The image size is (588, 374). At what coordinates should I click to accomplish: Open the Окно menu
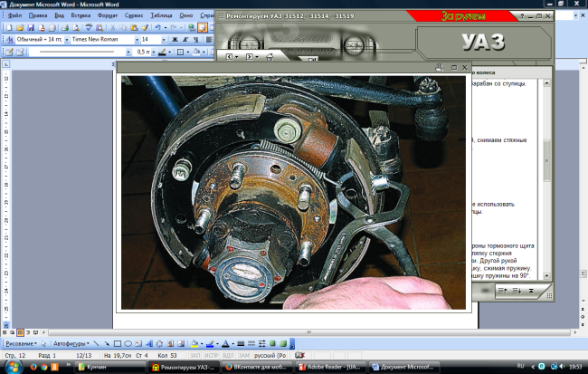(186, 15)
